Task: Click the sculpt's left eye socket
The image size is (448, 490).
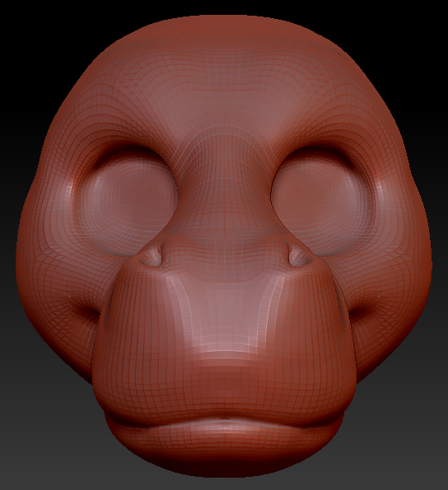Action: pos(127,202)
